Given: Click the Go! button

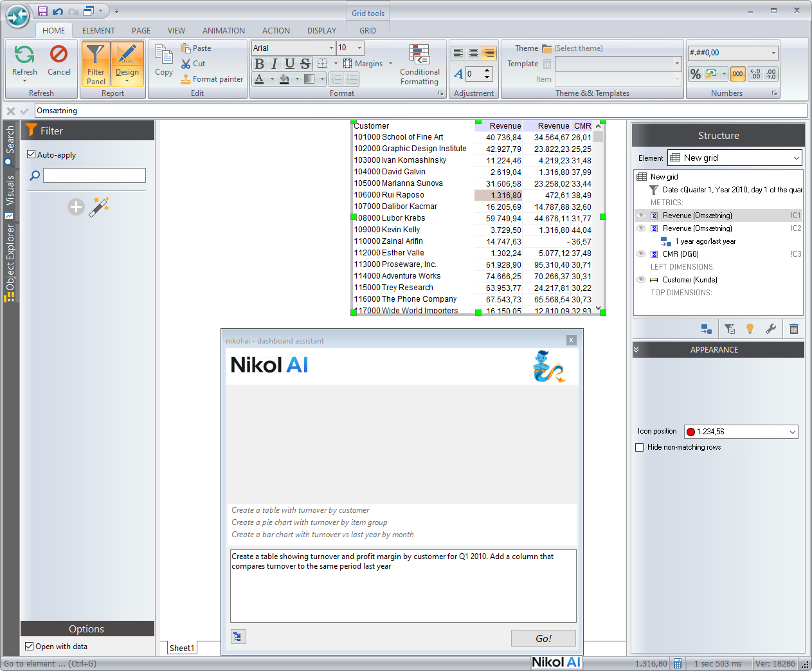Looking at the screenshot, I should (x=543, y=638).
